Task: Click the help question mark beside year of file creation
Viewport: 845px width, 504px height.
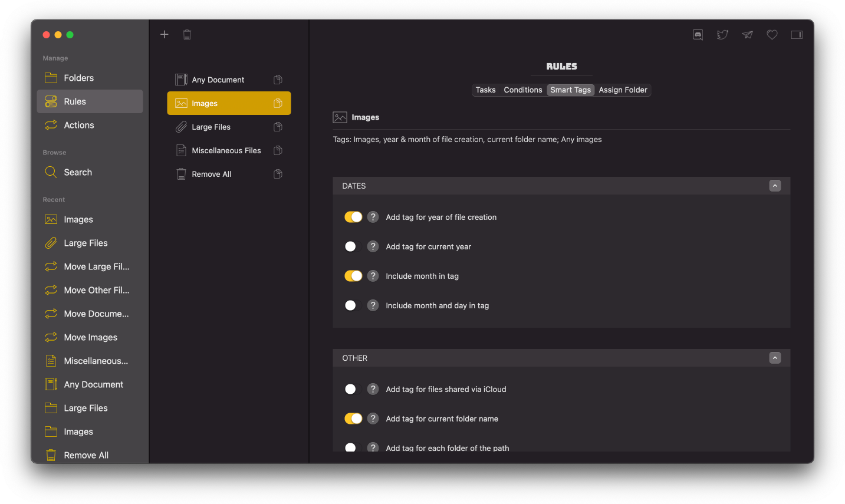Action: pos(373,217)
